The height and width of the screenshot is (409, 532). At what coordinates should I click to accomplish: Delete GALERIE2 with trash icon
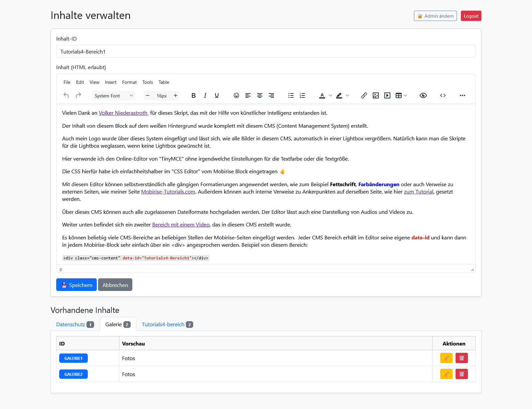point(462,374)
